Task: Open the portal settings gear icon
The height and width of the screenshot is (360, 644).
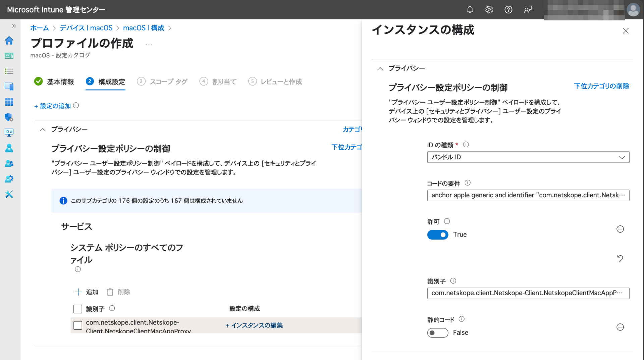Action: 489,10
